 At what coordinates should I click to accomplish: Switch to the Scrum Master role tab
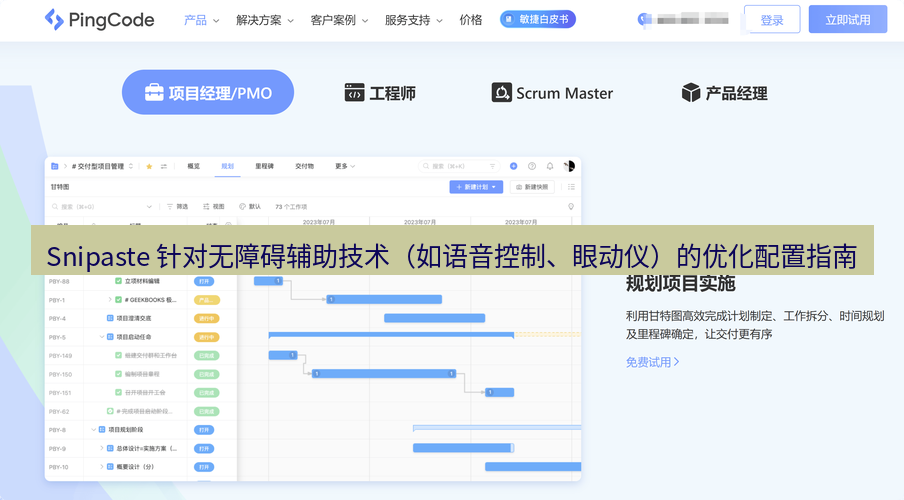552,93
